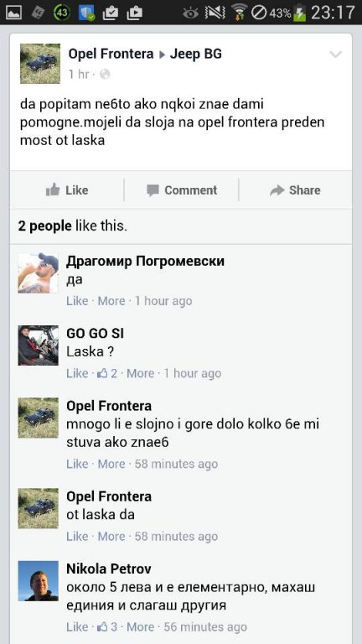Image resolution: width=362 pixels, height=644 pixels.
Task: Open the Opel Frontera post author profile
Action: tap(111, 54)
